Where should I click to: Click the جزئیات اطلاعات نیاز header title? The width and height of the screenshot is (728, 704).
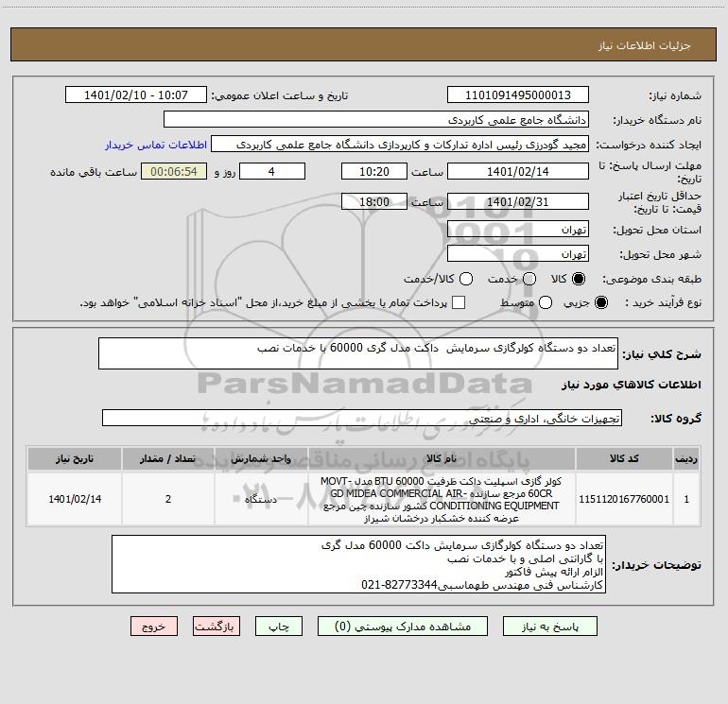click(645, 45)
